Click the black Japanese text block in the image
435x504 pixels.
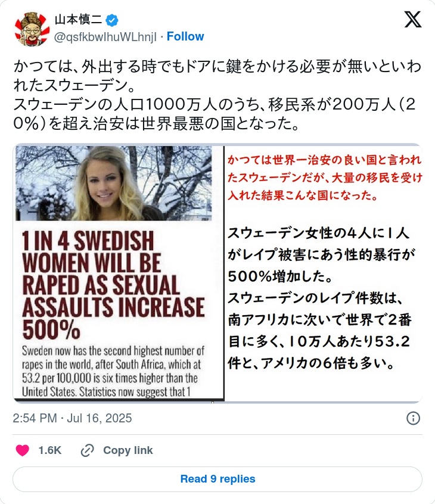(x=319, y=298)
